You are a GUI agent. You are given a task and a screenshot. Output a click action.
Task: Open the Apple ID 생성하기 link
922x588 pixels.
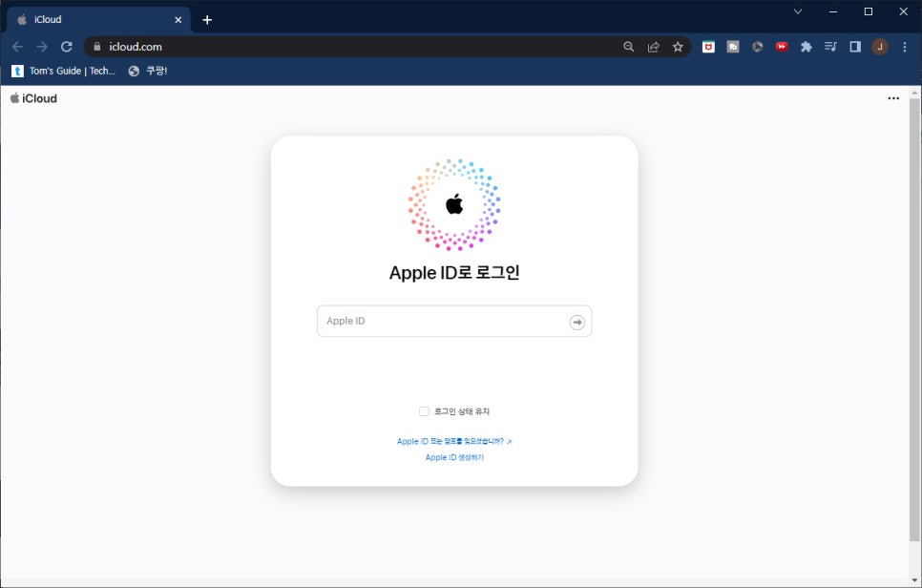[x=454, y=457]
